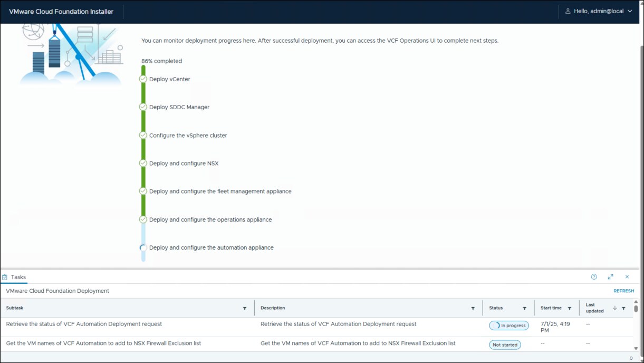644x363 pixels.
Task: Click 'Deploy and configure NSX' step label
Action: 184,163
